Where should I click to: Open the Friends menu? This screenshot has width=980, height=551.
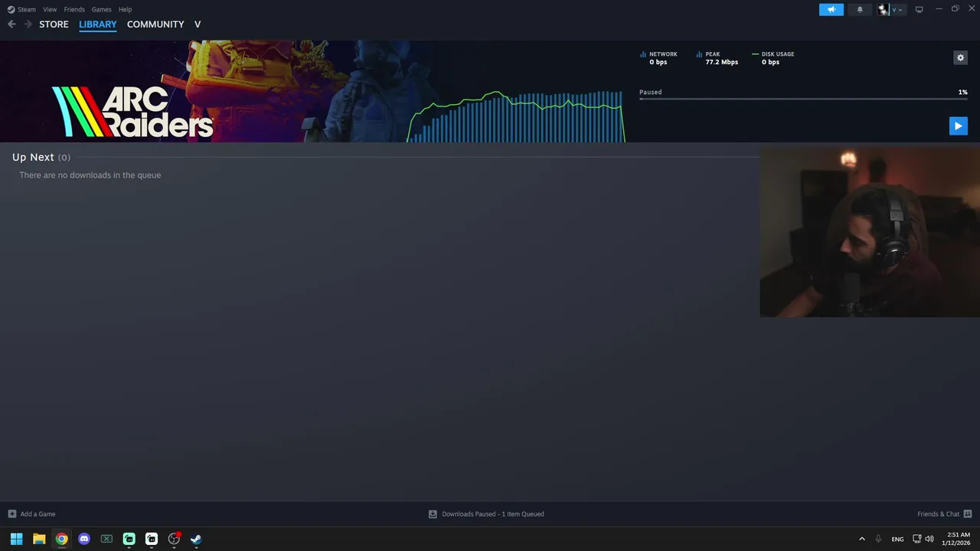coord(74,9)
